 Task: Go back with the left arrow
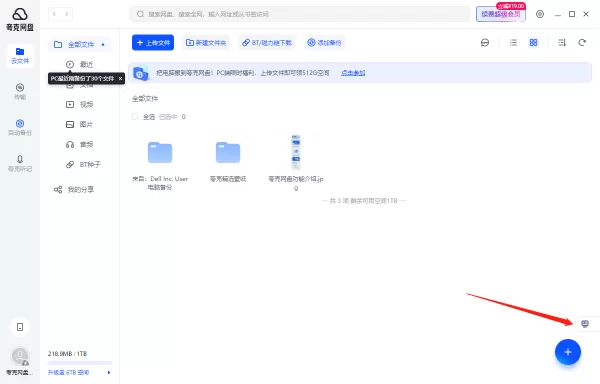54,14
